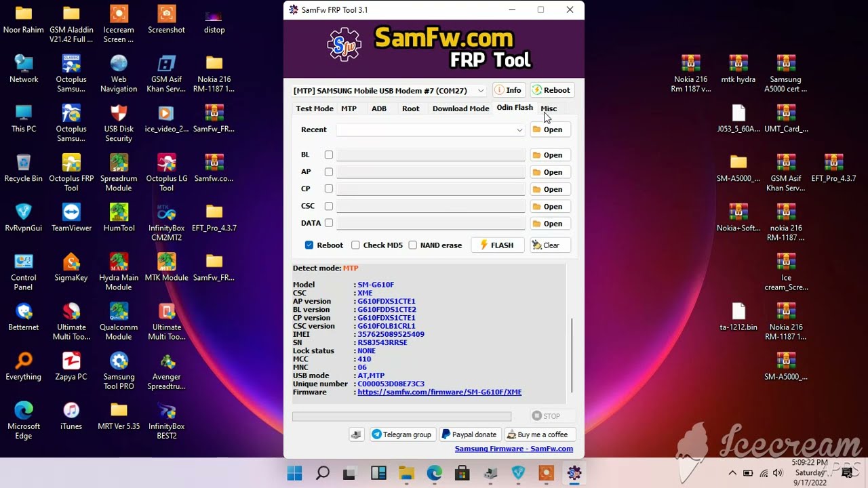Image resolution: width=868 pixels, height=488 pixels.
Task: Toggle the Check MD5 checkbox
Action: pos(355,245)
